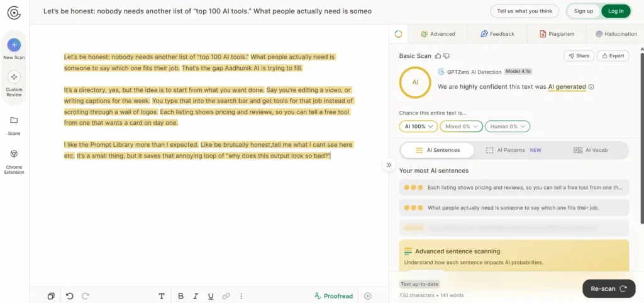Image resolution: width=644 pixels, height=303 pixels.
Task: Undo the last edit
Action: 70,296
